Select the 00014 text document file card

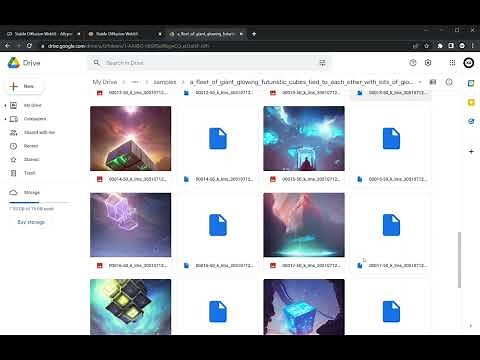tap(218, 145)
